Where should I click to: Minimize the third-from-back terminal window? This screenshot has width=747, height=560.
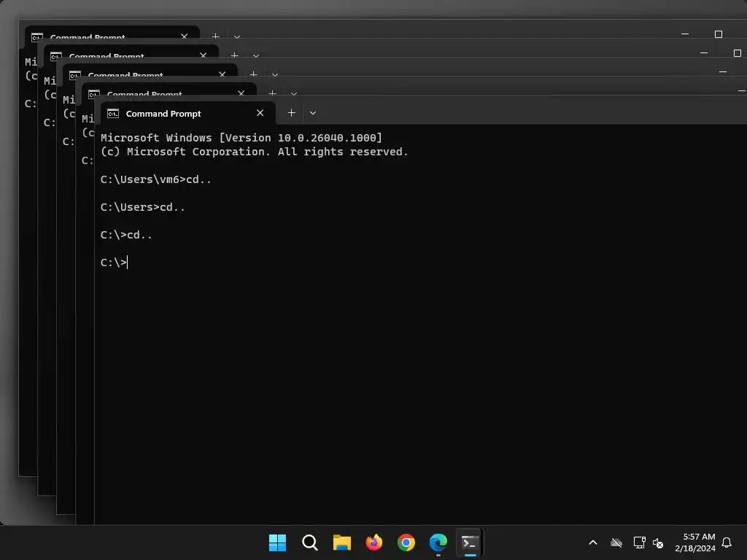click(723, 72)
